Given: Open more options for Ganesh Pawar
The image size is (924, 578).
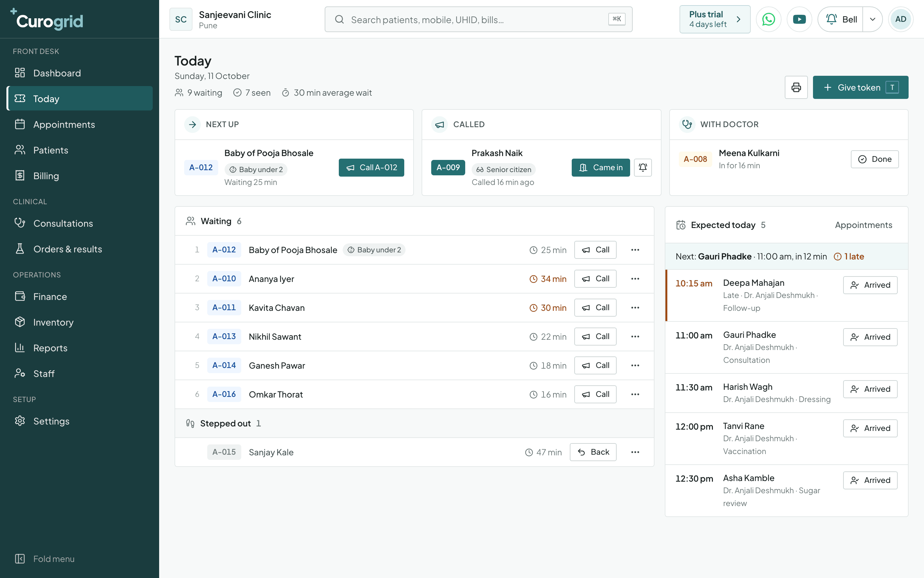Looking at the screenshot, I should point(635,365).
